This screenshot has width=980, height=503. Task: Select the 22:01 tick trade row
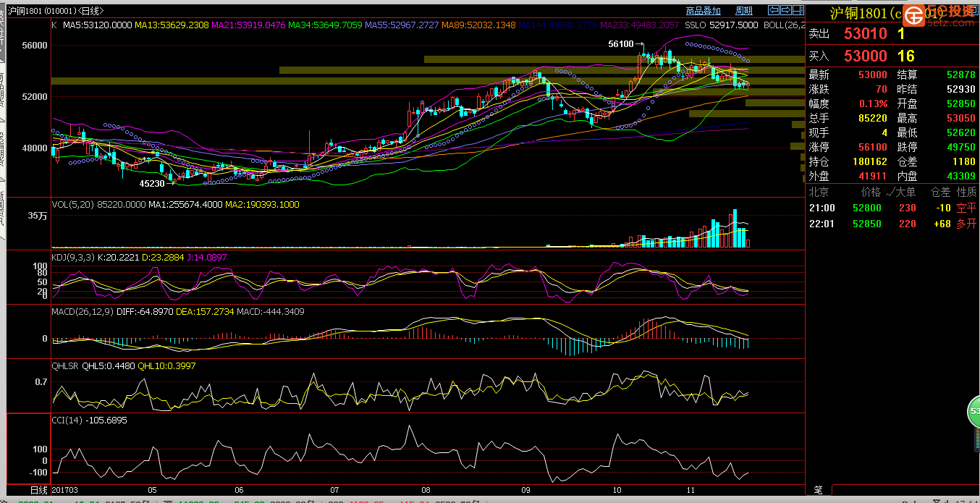point(892,224)
